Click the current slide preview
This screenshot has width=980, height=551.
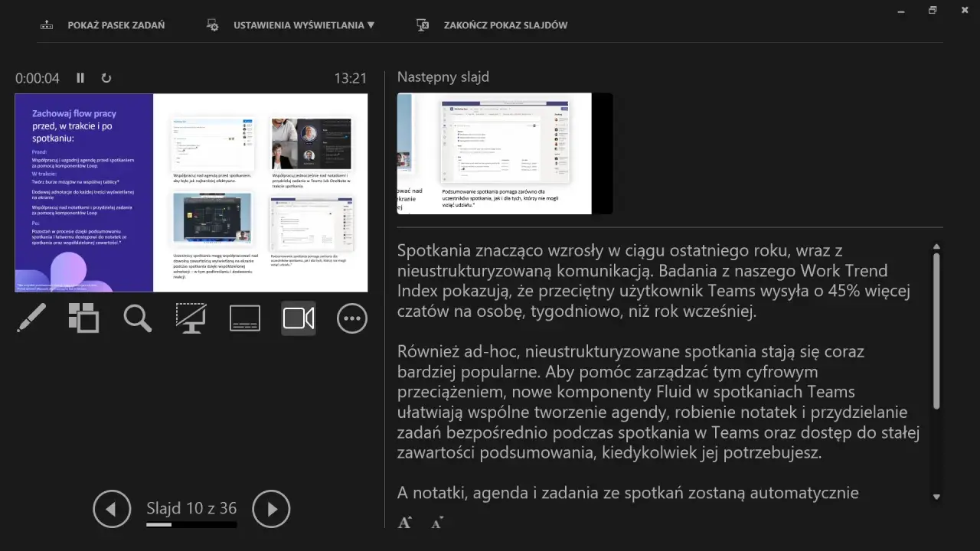pos(191,193)
